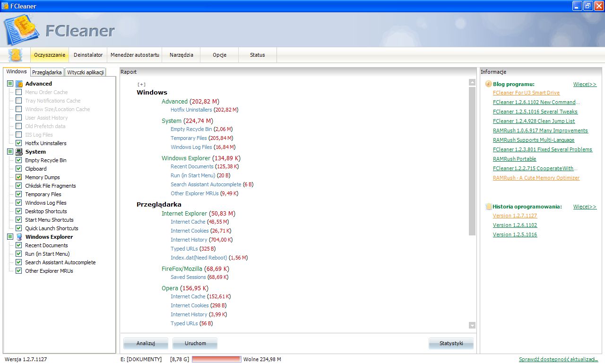Select Other Explorer MRUs tree item
Viewport: 605px width, 364px height.
point(49,271)
